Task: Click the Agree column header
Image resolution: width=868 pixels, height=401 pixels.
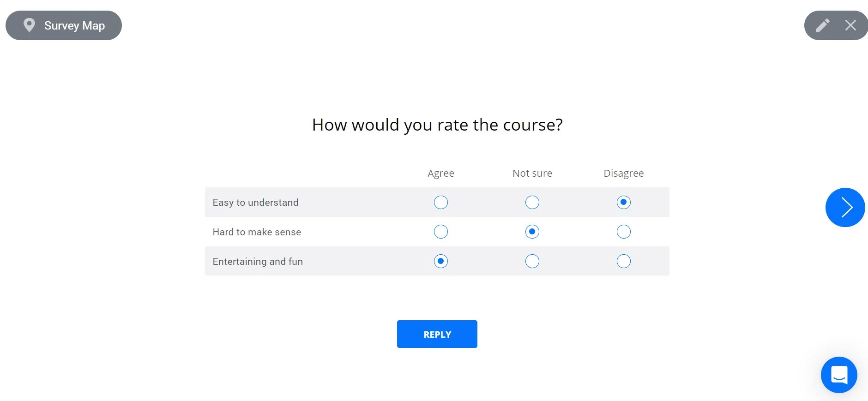Action: (x=441, y=173)
